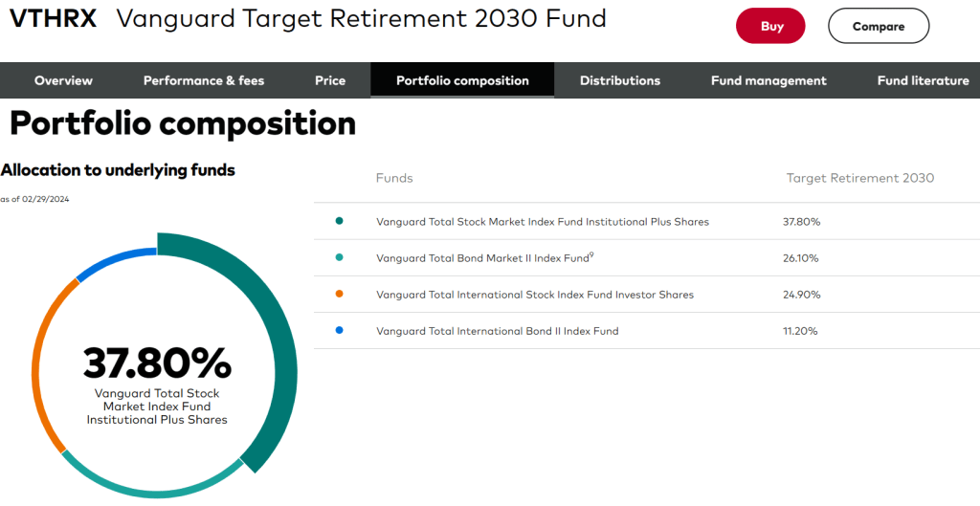Click blue dot beside International Bond II
Viewport: 980px width, 506px height.
click(340, 331)
